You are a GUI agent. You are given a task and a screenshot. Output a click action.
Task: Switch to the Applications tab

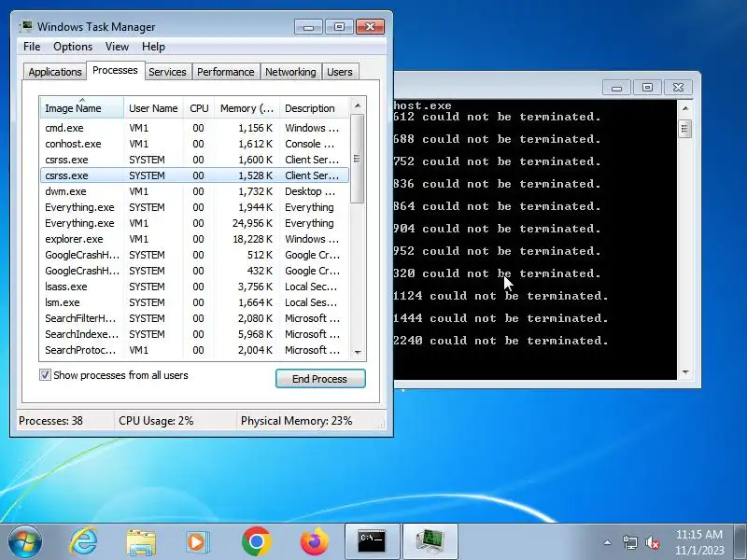click(55, 72)
